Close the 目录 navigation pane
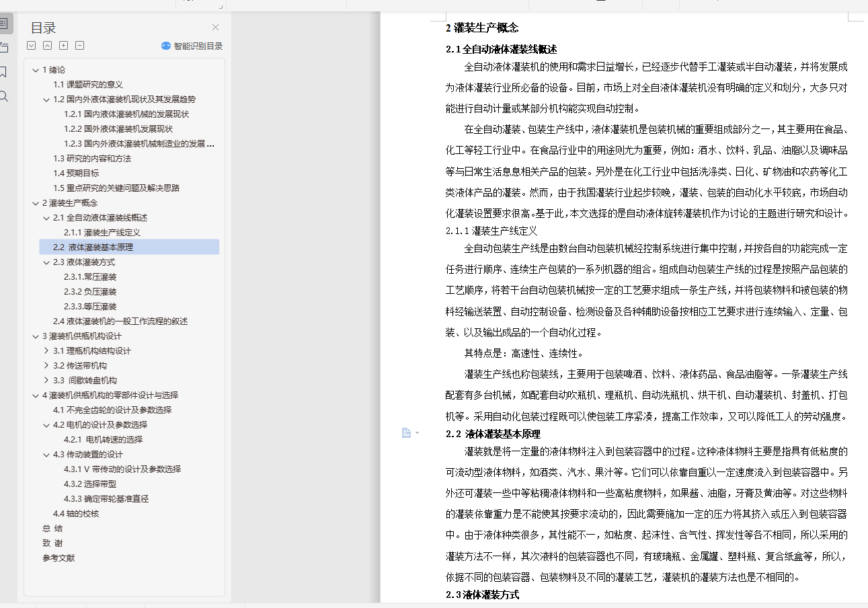The height and width of the screenshot is (608, 868). tap(215, 28)
